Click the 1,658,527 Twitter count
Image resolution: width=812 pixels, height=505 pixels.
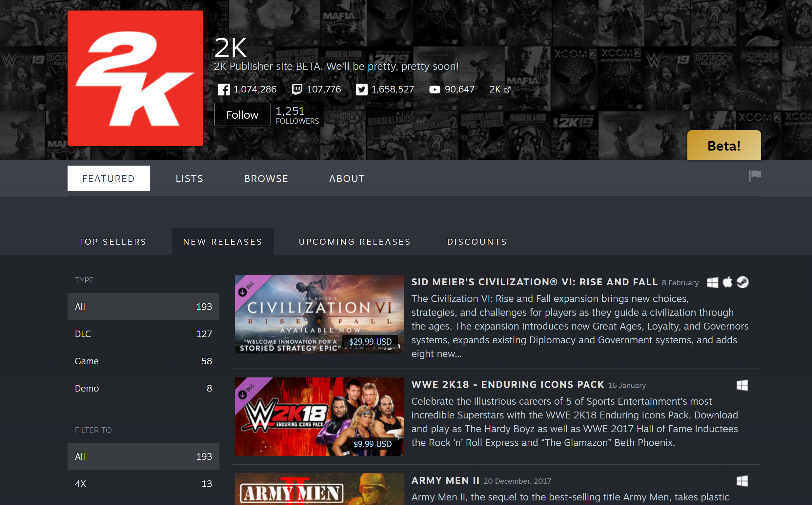click(393, 90)
